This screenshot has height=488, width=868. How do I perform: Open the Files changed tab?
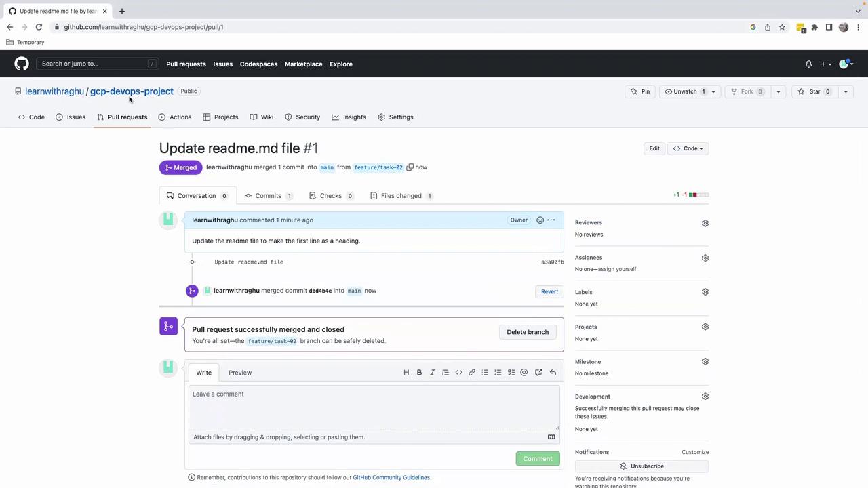pos(401,196)
